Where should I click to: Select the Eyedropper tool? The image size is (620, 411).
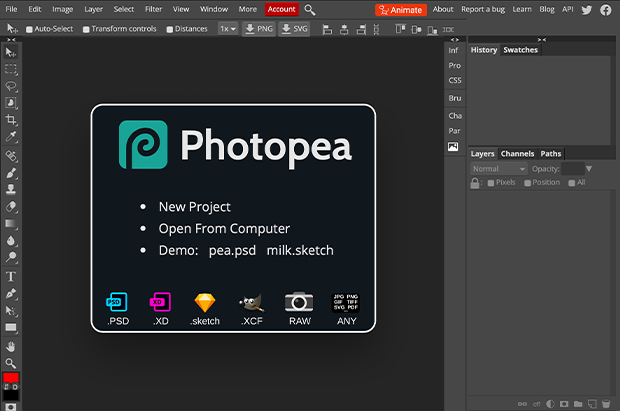click(x=11, y=136)
